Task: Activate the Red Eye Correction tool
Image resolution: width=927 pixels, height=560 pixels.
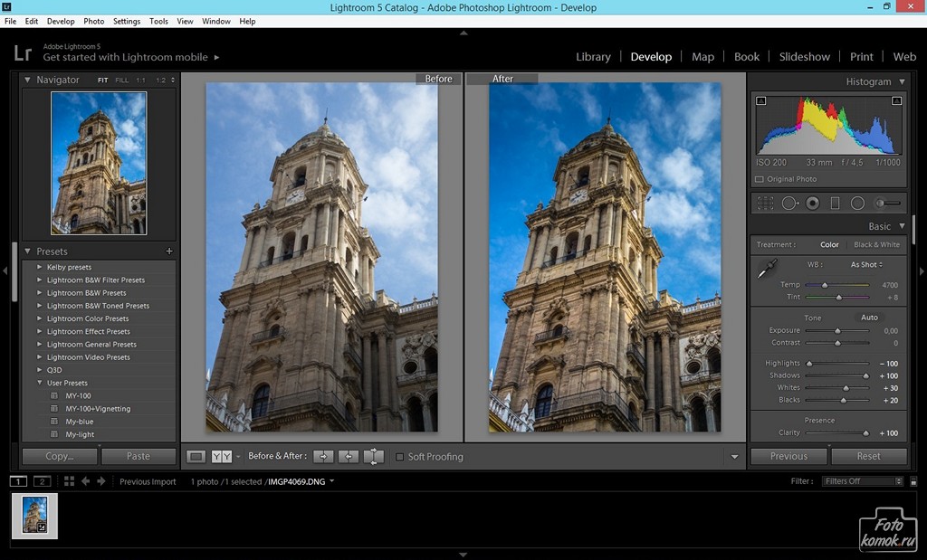Action: click(x=812, y=204)
